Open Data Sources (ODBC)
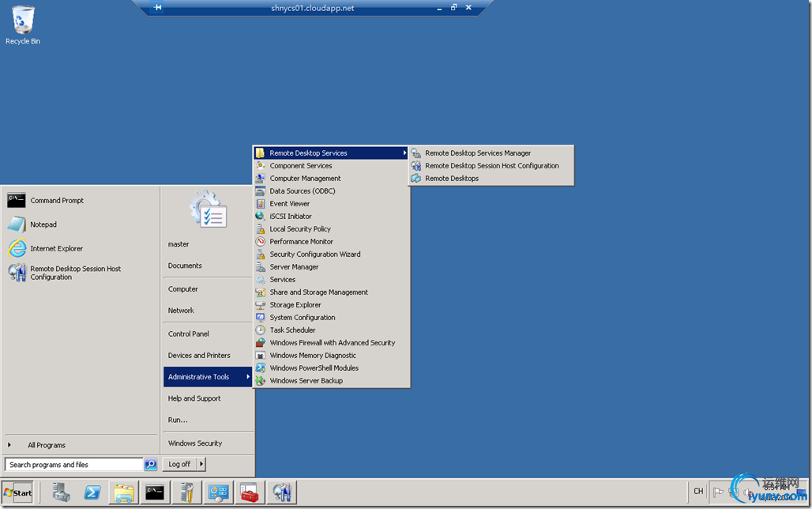This screenshot has height=509, width=812. (331, 190)
